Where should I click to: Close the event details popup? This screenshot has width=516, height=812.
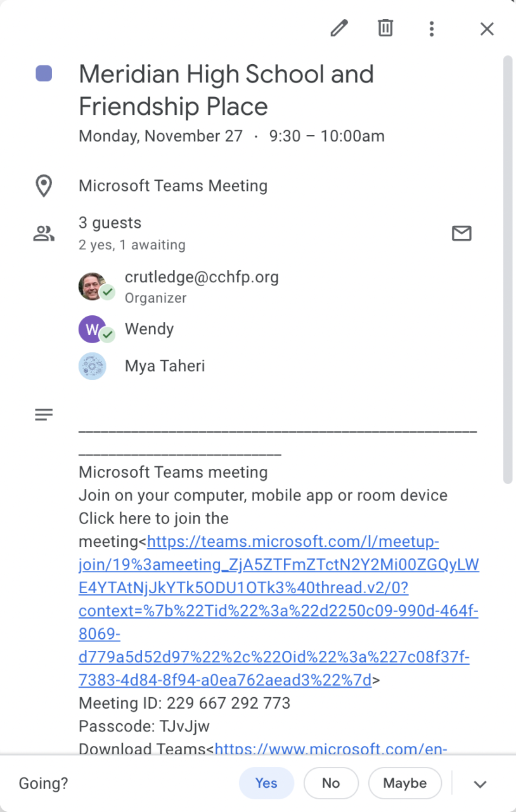(x=487, y=29)
